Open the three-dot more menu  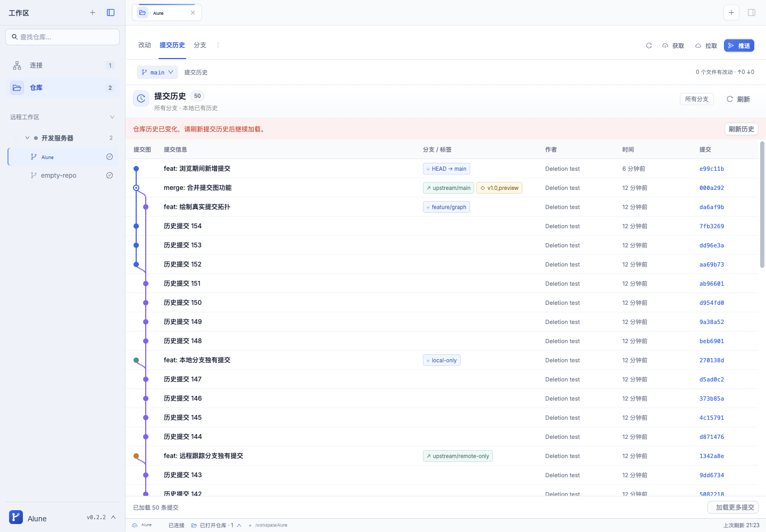click(x=218, y=45)
